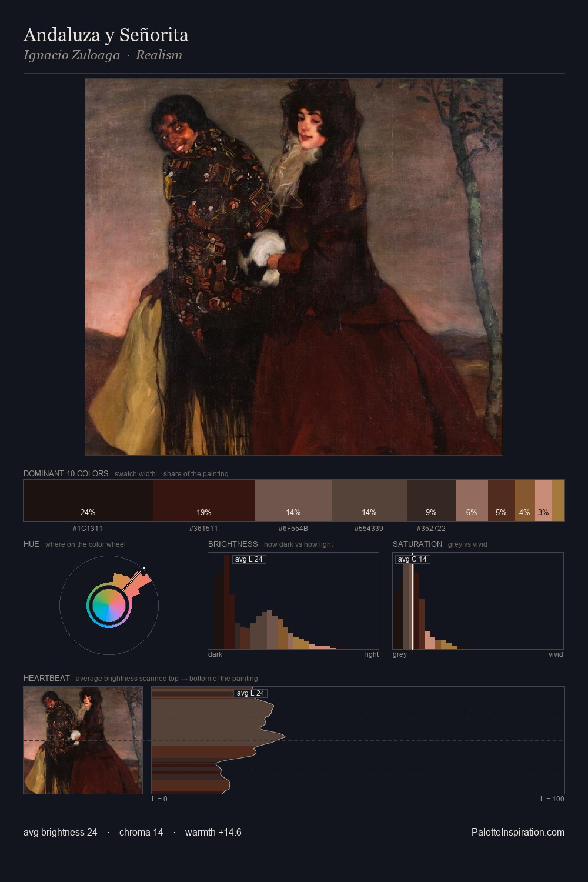Pick the 14% swatch above #554339

pyautogui.click(x=369, y=500)
